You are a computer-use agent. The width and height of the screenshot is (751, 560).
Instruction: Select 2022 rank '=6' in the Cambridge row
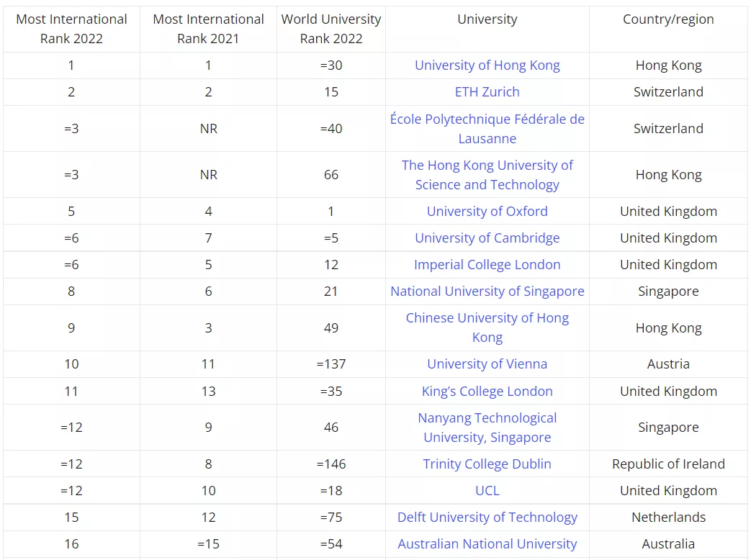[71, 238]
